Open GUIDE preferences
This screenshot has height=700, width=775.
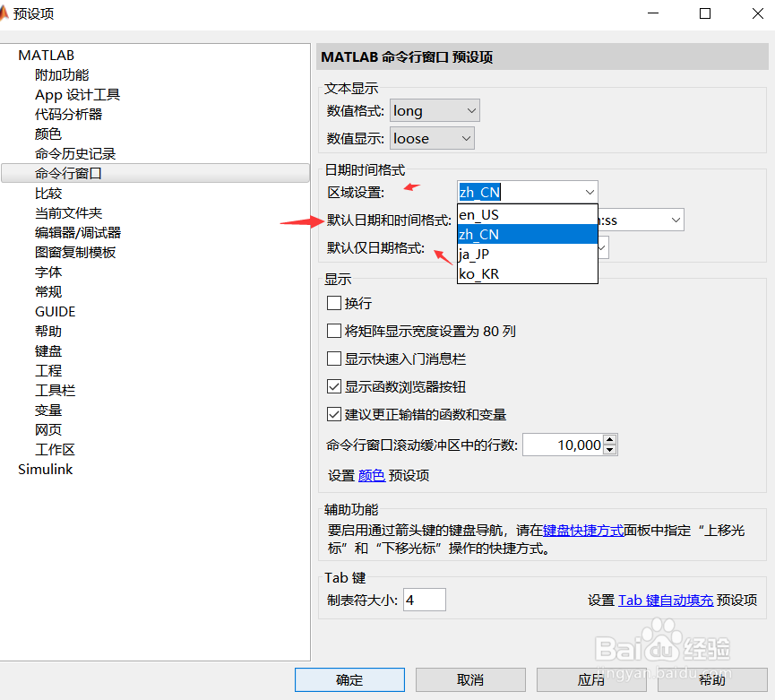(x=55, y=312)
